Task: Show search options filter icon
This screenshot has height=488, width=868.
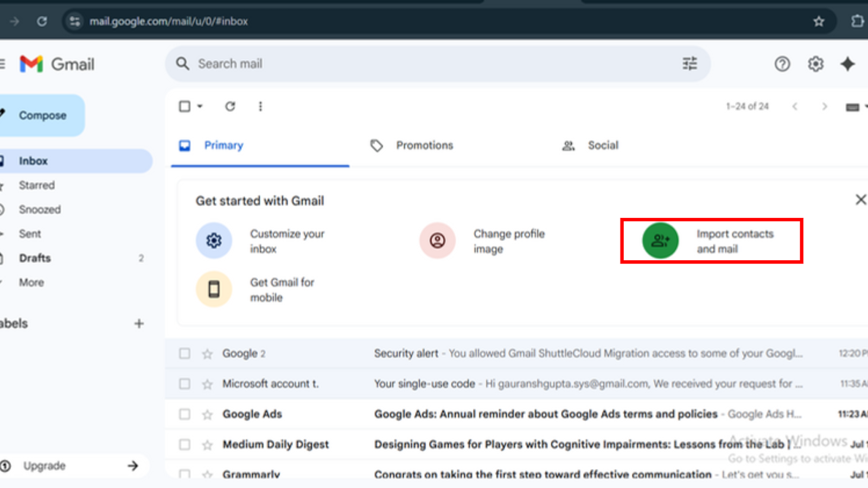Action: pos(690,64)
